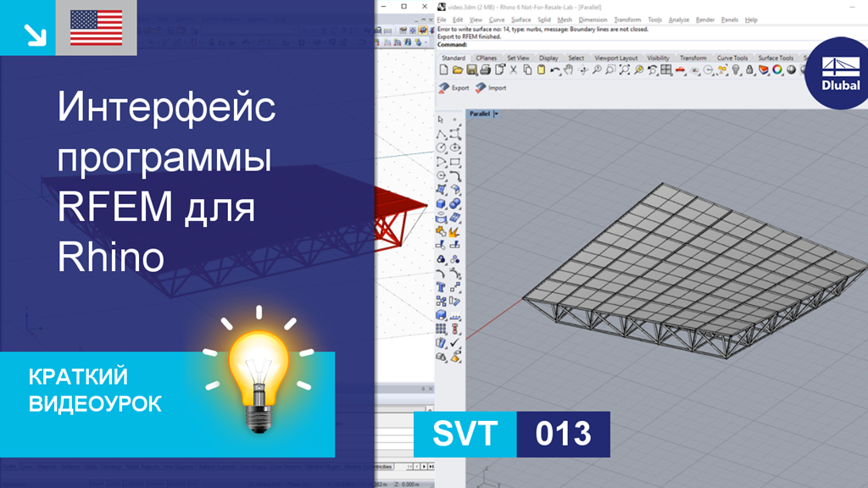The image size is (868, 488).
Task: Click the color wheel Properties icon
Action: (x=777, y=70)
